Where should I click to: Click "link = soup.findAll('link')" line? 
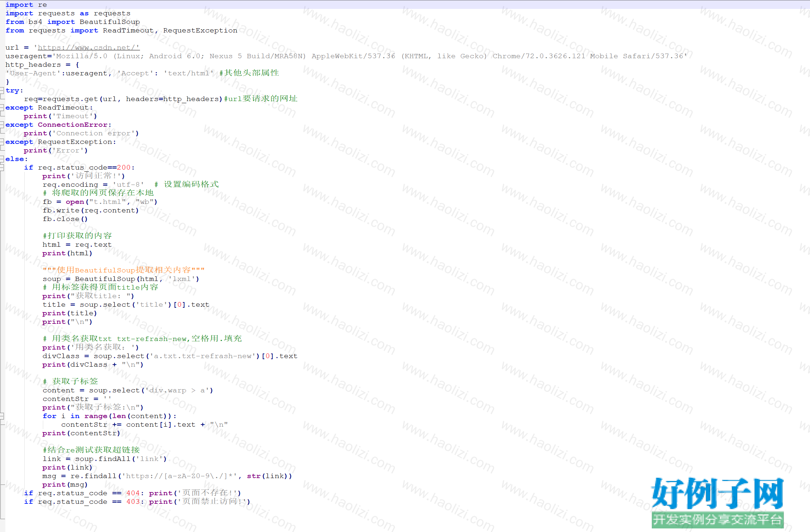pyautogui.click(x=105, y=459)
